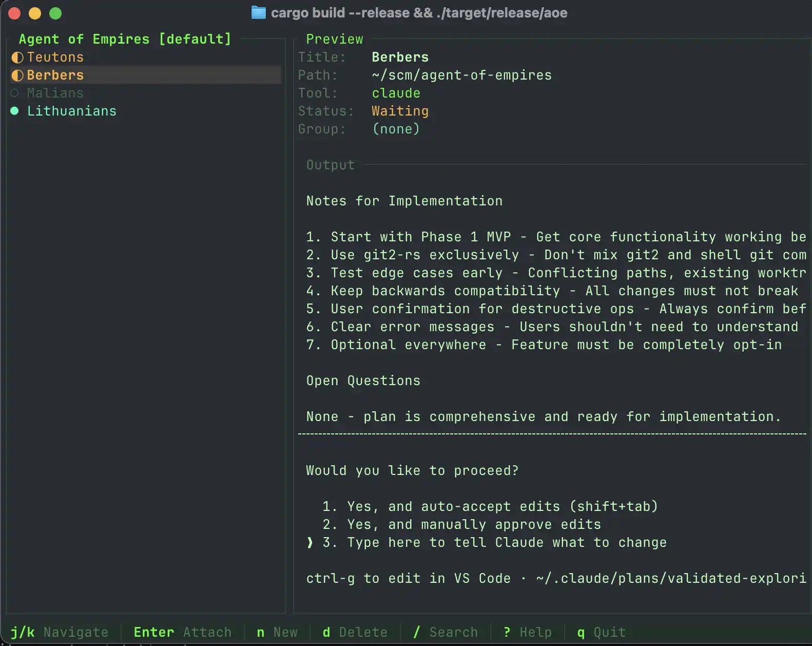Select the Lithuanians session in the list
The height and width of the screenshot is (646, 812).
click(71, 111)
